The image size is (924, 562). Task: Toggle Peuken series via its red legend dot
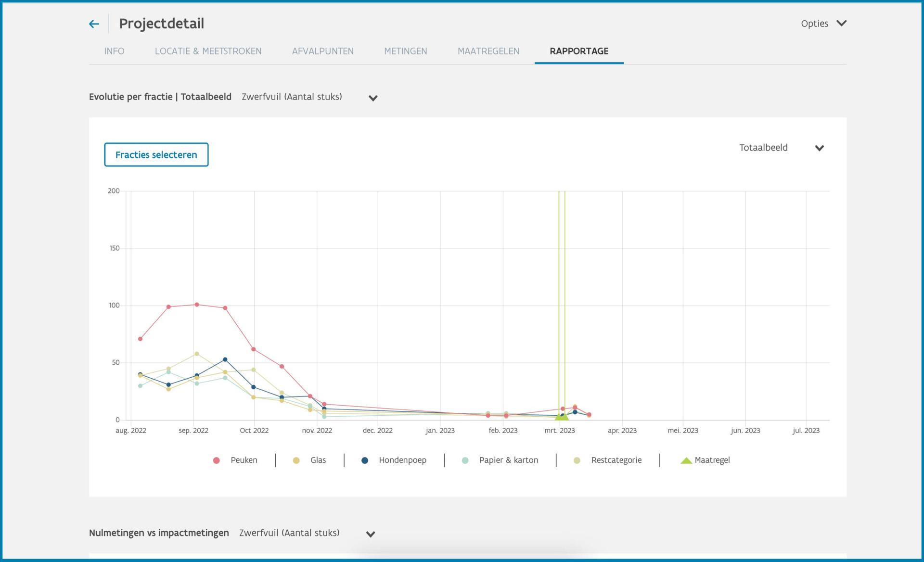tap(216, 460)
